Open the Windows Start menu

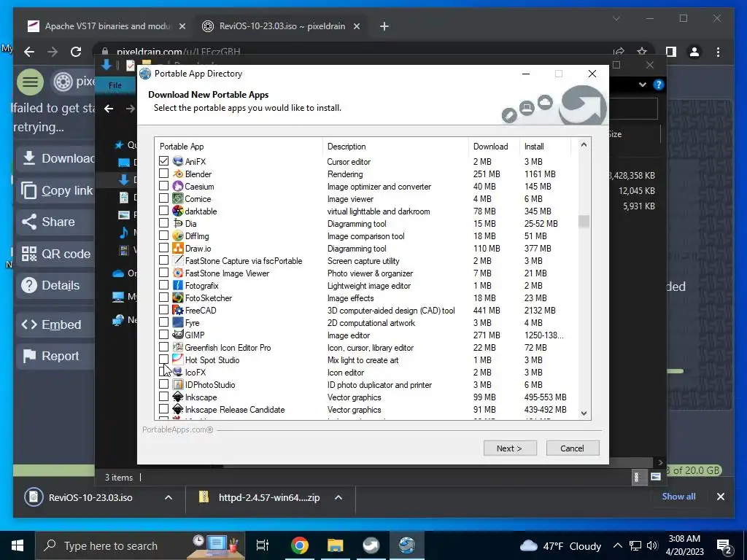[18, 545]
